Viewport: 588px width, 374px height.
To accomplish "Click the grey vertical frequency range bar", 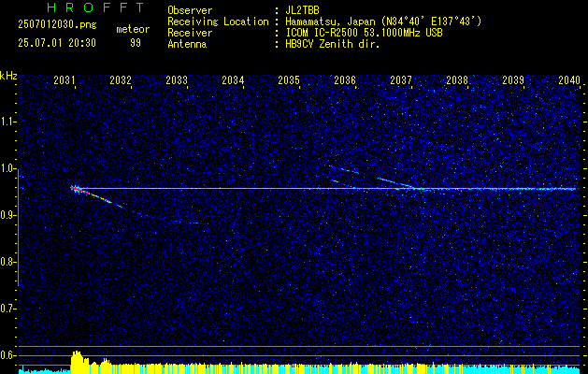I will point(18,230).
